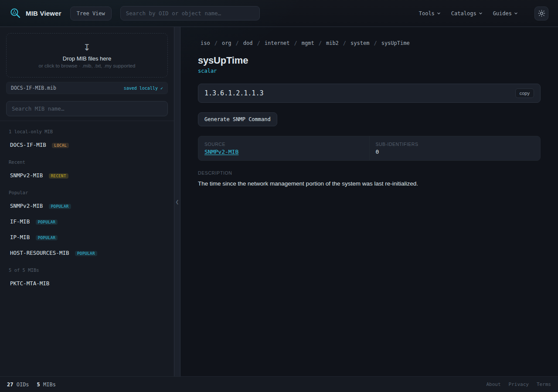Copy the OID 1.3.6.1.2.1.1.3

coord(524,93)
